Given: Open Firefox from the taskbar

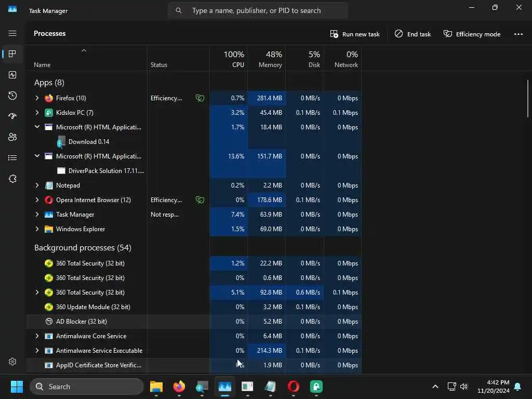Looking at the screenshot, I should tap(179, 387).
